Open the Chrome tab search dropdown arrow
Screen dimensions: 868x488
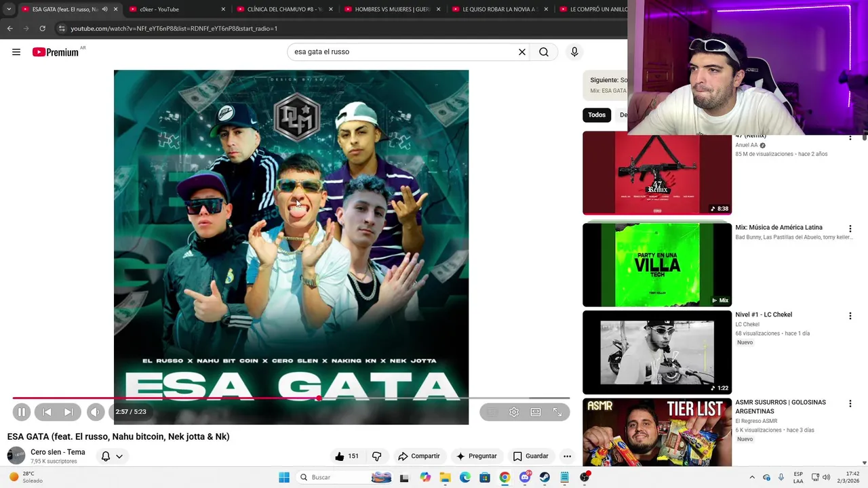tap(9, 9)
